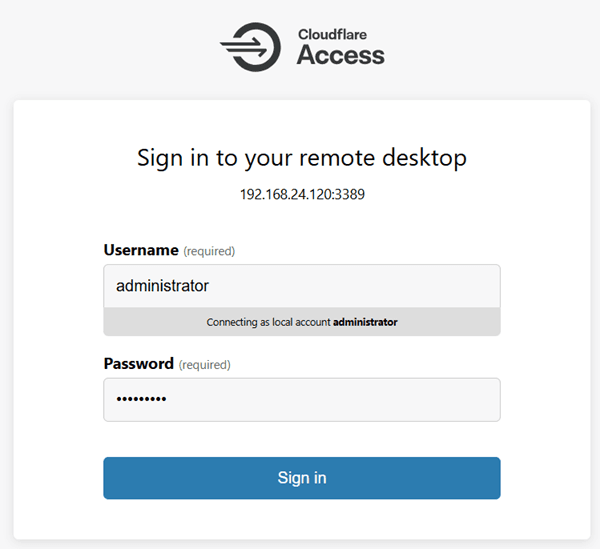Click the masked password dots

click(x=141, y=399)
